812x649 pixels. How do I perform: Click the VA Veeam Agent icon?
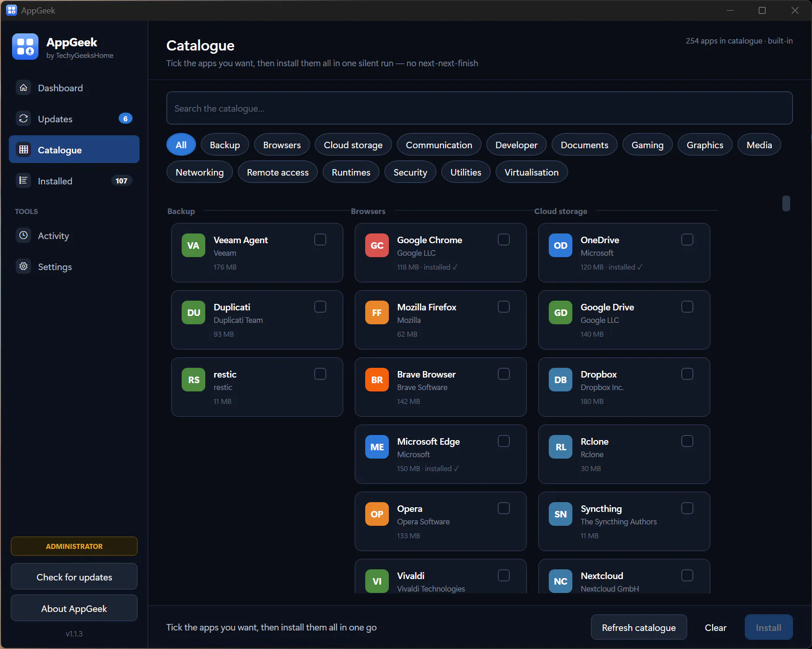[193, 246]
